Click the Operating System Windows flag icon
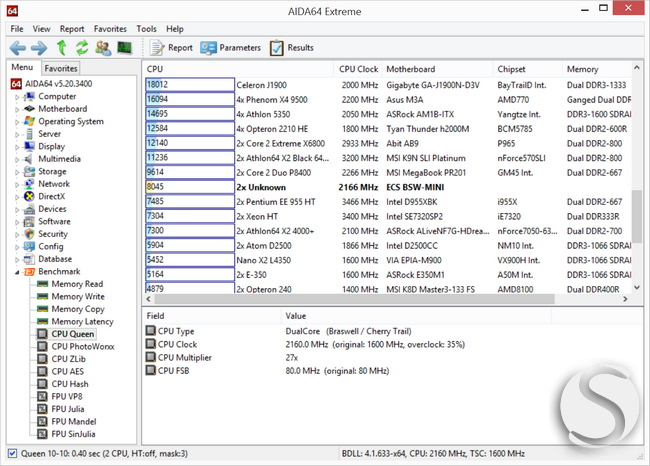The height and width of the screenshot is (466, 650). 29,121
